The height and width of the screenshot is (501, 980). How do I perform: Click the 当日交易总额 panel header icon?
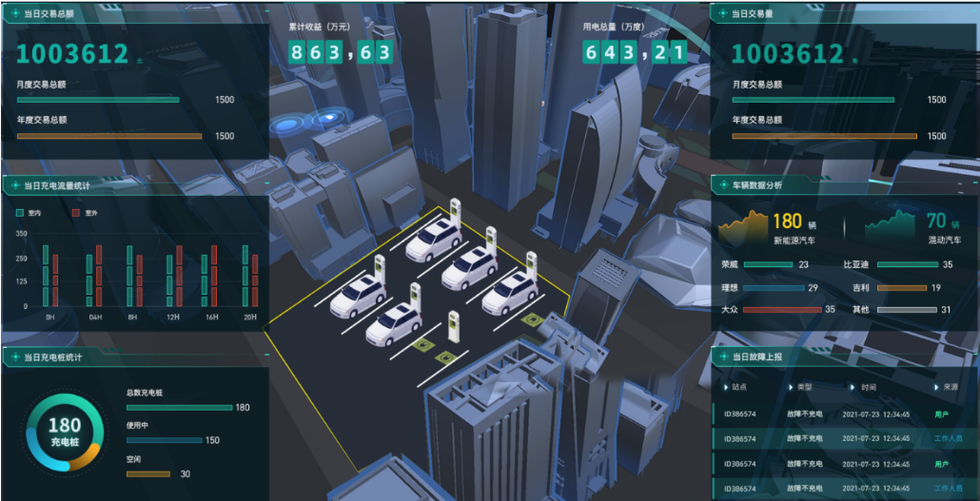[x=13, y=14]
